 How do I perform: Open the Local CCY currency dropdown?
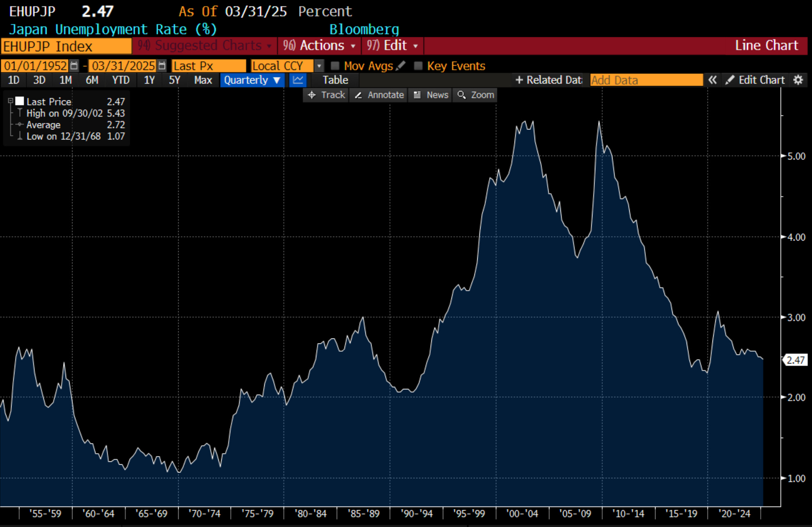coord(319,66)
